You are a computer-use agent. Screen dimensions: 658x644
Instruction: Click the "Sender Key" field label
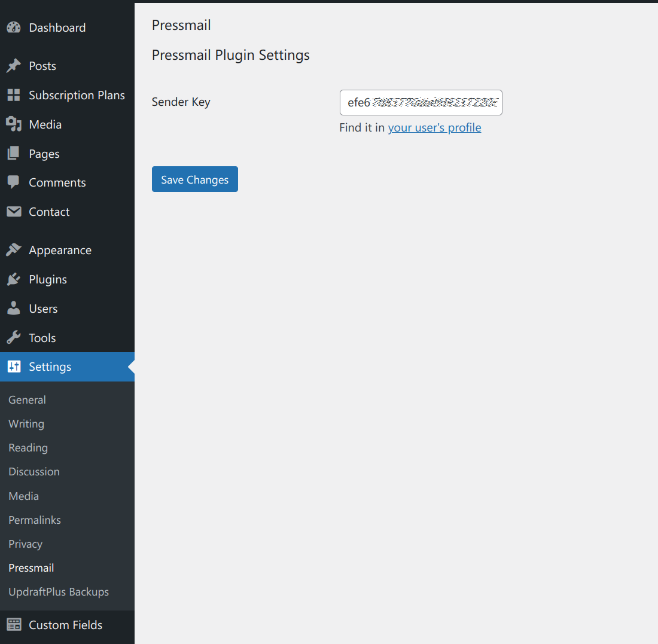(x=181, y=102)
